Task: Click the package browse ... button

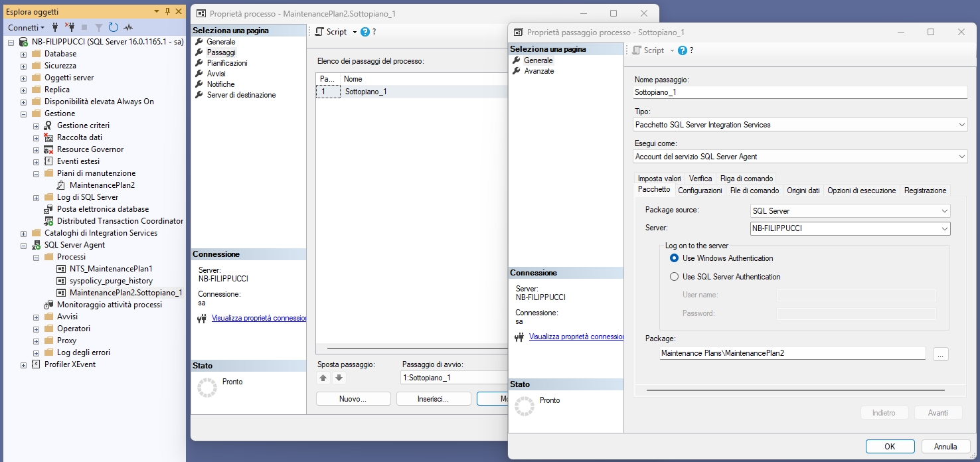Action: pyautogui.click(x=940, y=354)
